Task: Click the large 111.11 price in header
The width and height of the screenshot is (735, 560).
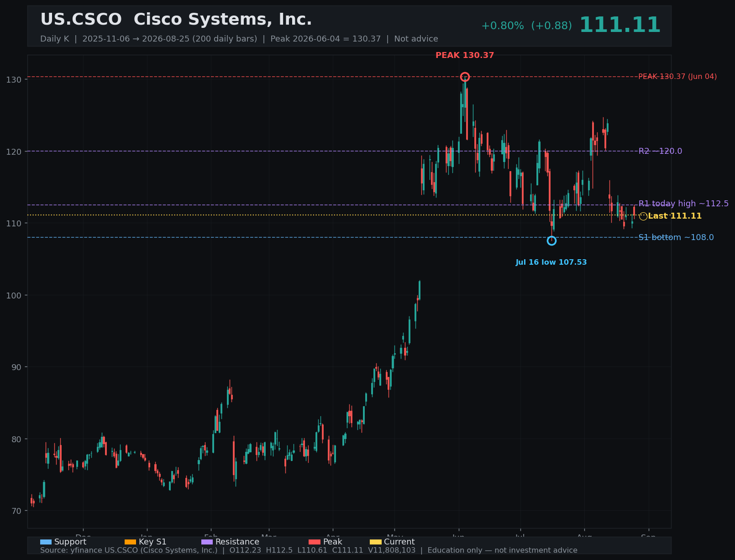Action: (x=619, y=25)
